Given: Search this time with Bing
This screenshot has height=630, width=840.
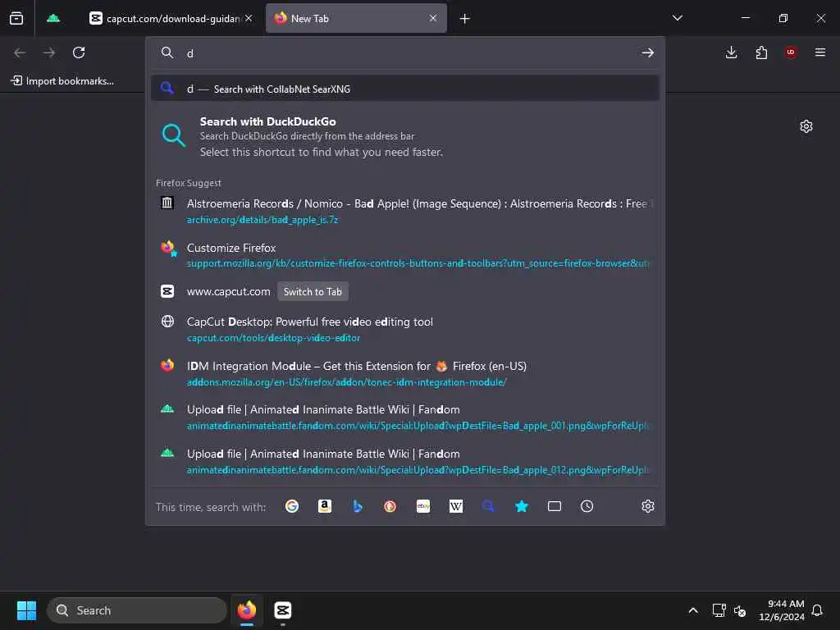Looking at the screenshot, I should 358,506.
